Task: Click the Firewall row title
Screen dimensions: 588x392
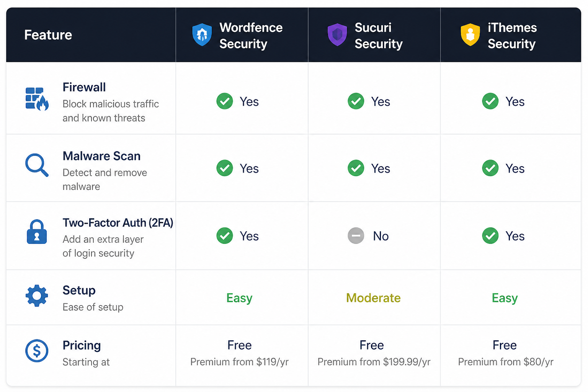Action: pos(84,87)
